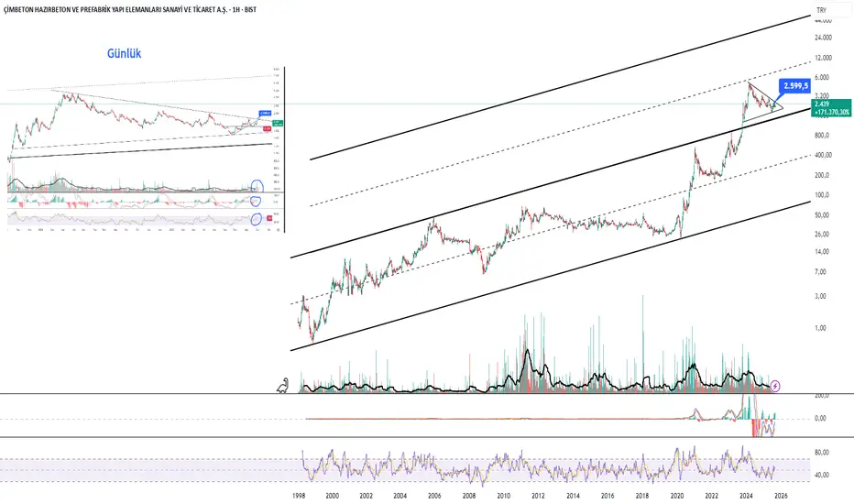Image resolution: width=854 pixels, height=504 pixels.
Task: Click the 2016 year label on time axis
Action: [x=608, y=496]
